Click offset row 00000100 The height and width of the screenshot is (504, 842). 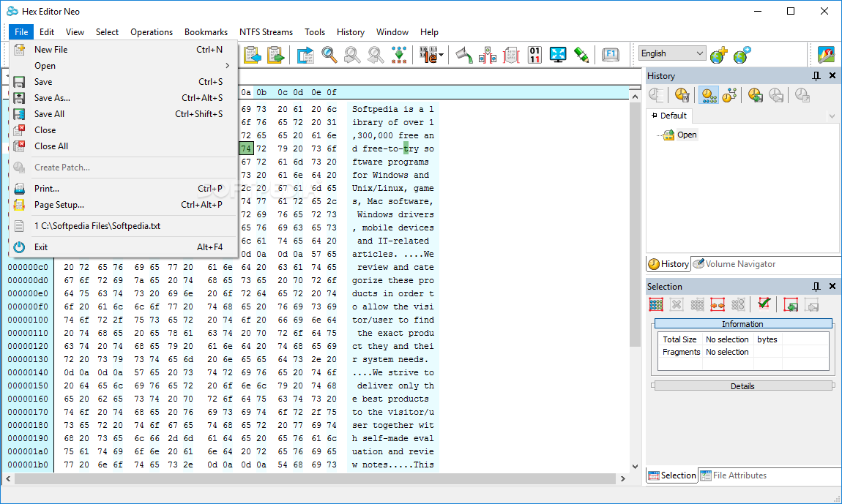(x=28, y=320)
